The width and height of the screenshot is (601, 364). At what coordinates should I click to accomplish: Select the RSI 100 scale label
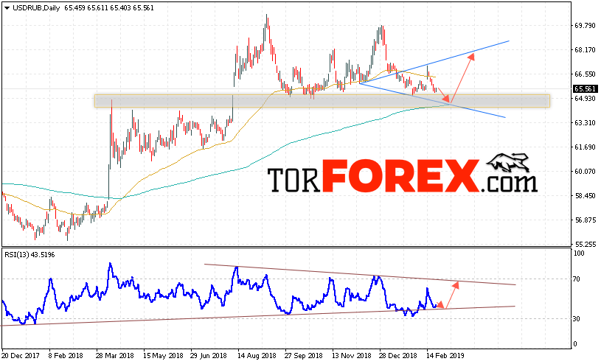pos(579,253)
